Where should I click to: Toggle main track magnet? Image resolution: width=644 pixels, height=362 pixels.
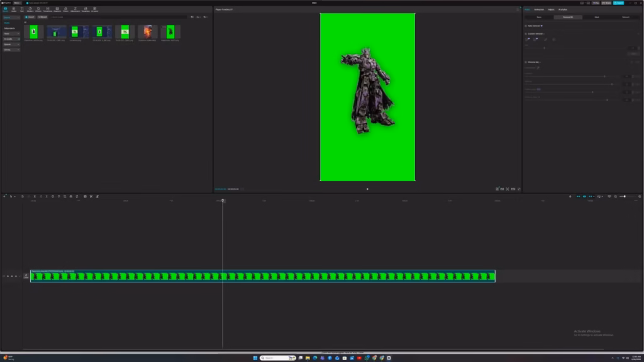[579, 197]
